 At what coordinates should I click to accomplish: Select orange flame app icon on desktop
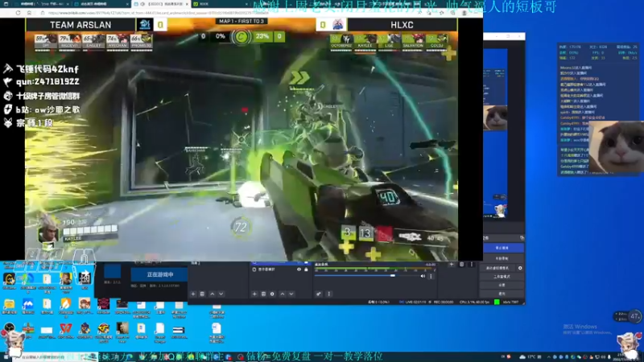[x=66, y=305]
